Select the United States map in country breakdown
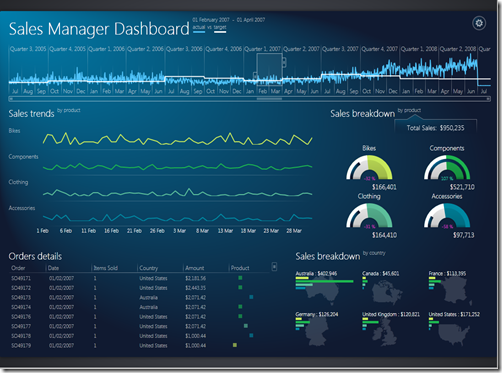502x373 pixels. pos(454,334)
